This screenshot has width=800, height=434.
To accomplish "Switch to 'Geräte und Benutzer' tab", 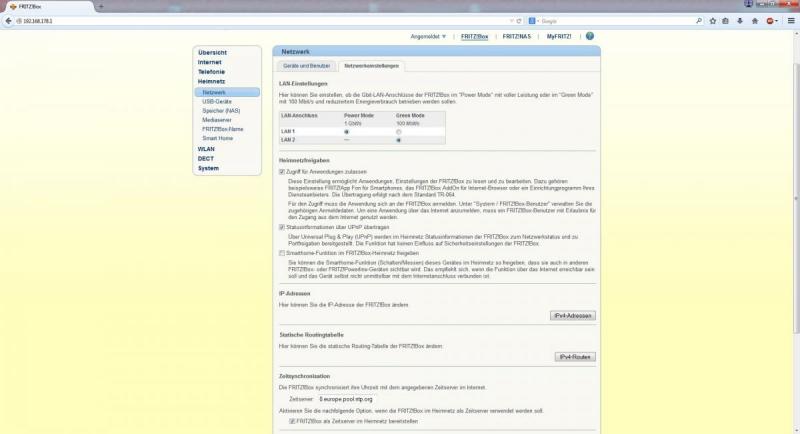I will coord(304,66).
